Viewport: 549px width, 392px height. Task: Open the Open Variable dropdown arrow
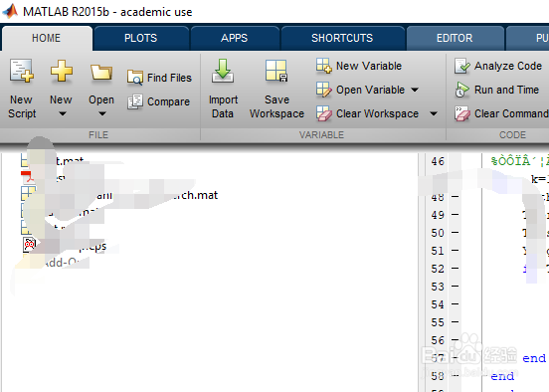(x=415, y=90)
